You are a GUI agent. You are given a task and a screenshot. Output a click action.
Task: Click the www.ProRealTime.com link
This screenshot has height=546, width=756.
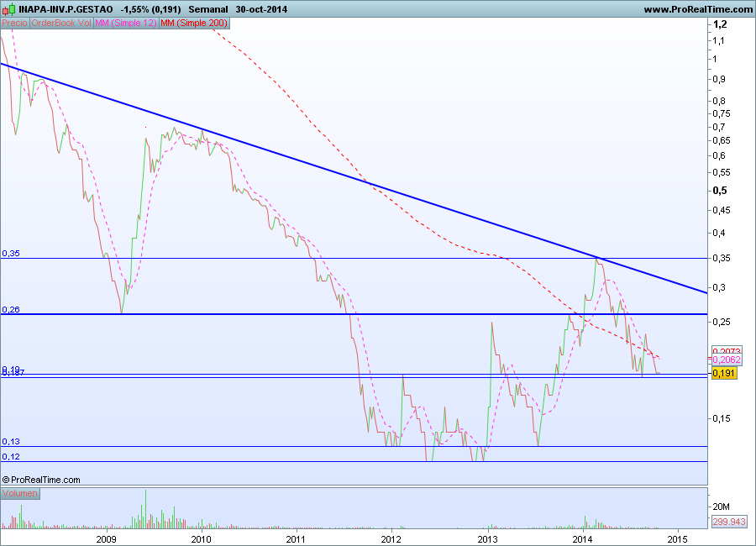click(698, 9)
